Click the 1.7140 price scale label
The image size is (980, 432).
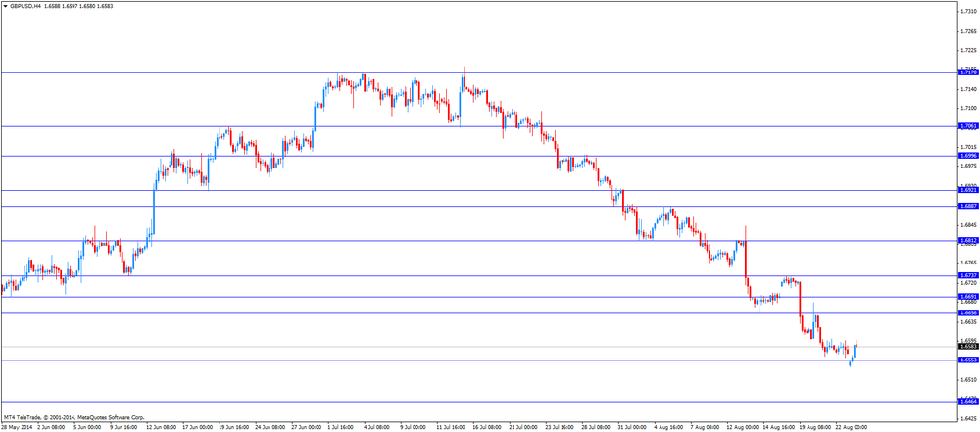tap(968, 89)
